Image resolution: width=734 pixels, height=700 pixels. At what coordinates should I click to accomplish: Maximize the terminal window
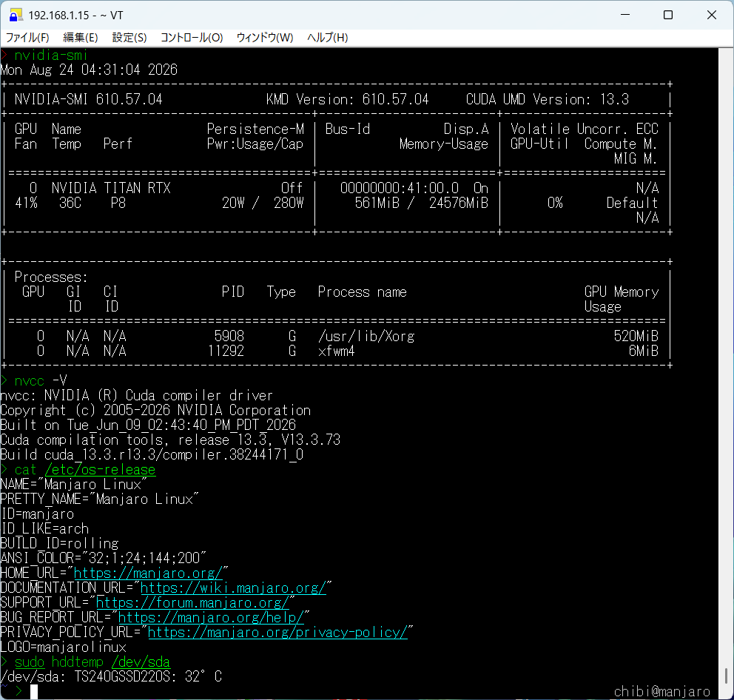668,15
